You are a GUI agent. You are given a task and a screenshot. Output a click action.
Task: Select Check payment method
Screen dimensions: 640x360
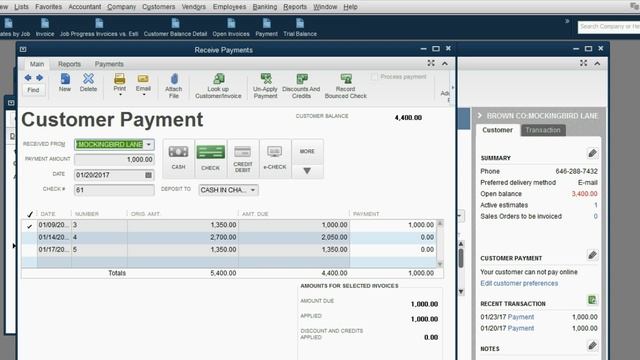(211, 158)
